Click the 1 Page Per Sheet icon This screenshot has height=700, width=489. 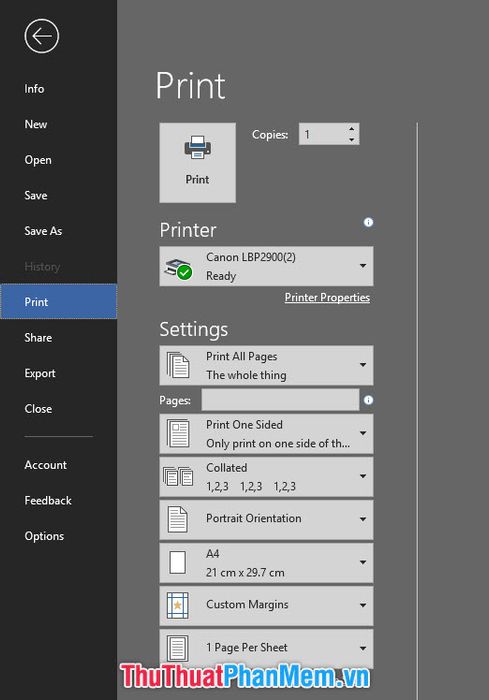[178, 648]
